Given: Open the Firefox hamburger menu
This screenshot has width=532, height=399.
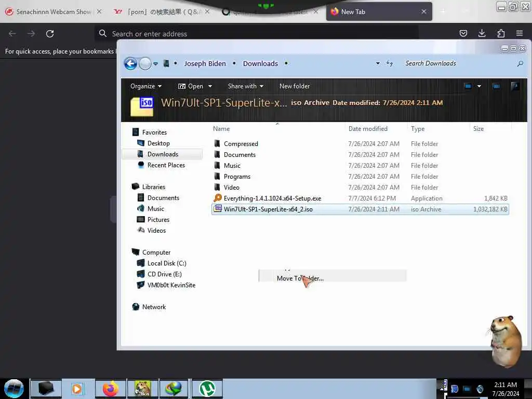Looking at the screenshot, I should tap(520, 33).
